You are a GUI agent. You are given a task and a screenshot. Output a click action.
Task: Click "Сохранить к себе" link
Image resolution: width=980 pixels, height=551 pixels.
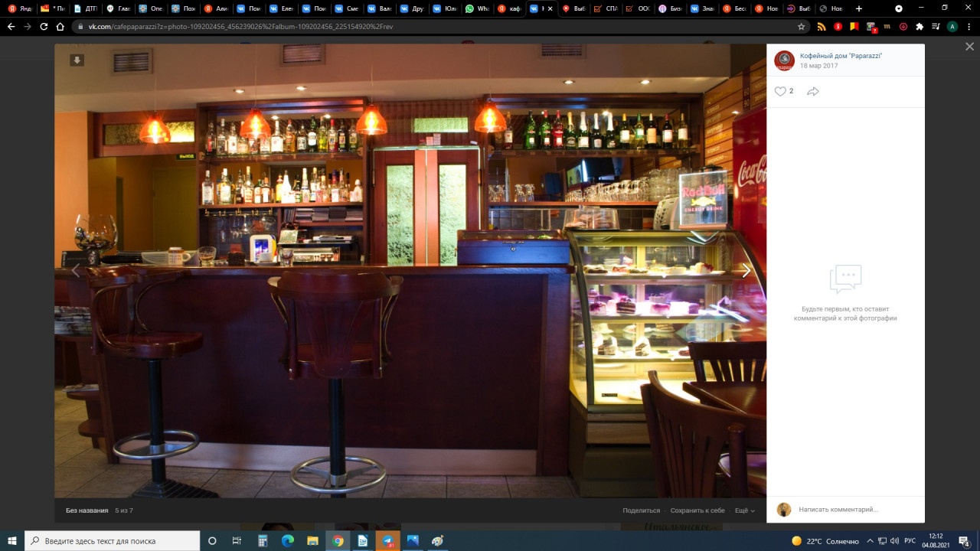[697, 510]
